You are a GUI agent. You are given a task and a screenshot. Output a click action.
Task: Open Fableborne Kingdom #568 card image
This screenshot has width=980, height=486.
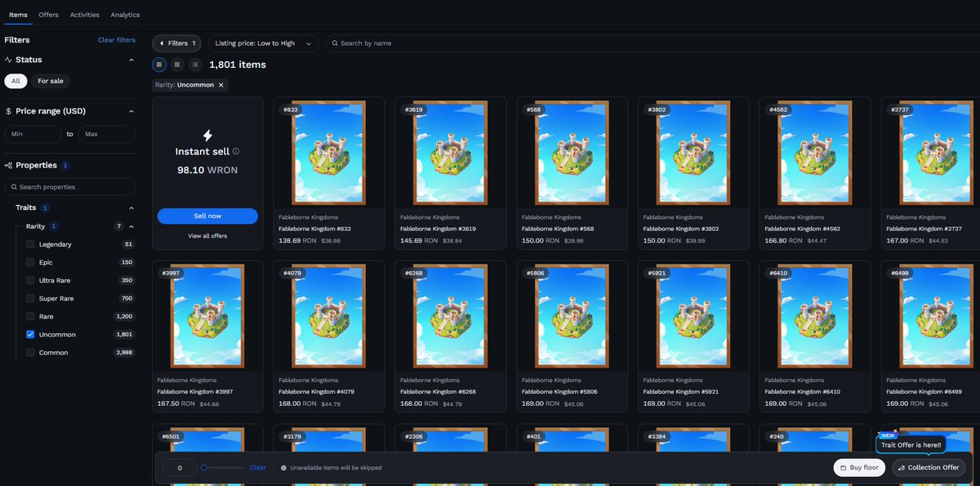pyautogui.click(x=572, y=153)
